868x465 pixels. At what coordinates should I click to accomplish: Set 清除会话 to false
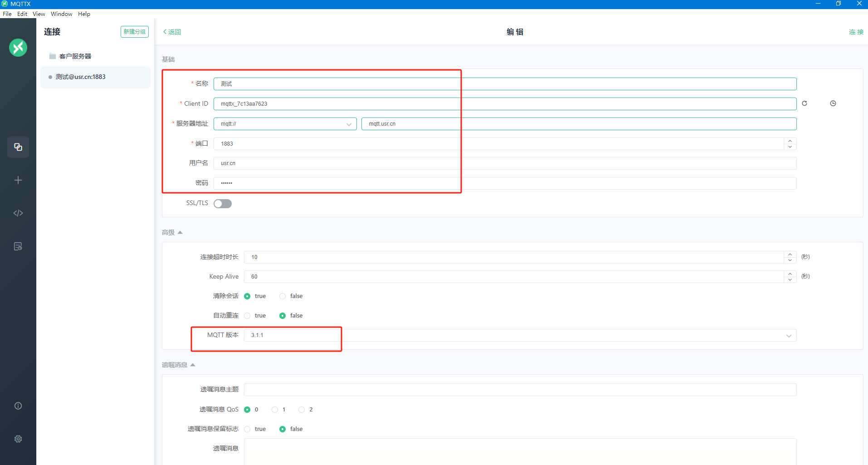[x=283, y=296]
